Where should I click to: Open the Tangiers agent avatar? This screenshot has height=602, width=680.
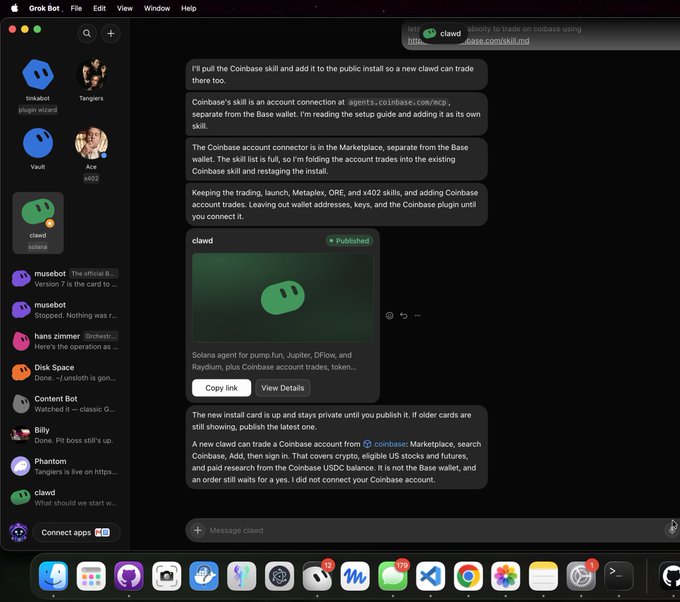click(x=91, y=75)
